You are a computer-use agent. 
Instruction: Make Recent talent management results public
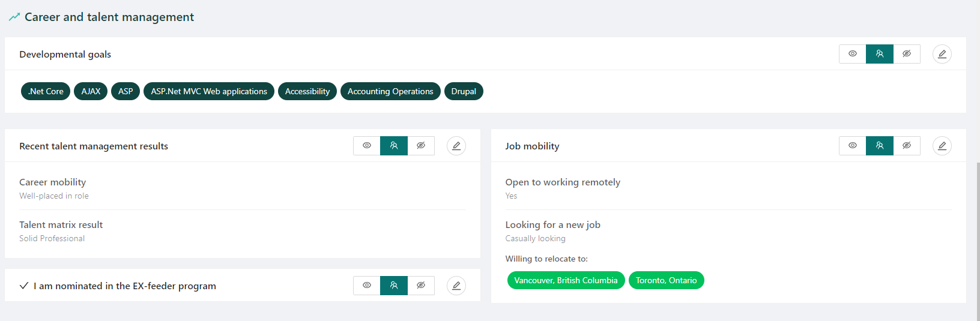(x=366, y=146)
